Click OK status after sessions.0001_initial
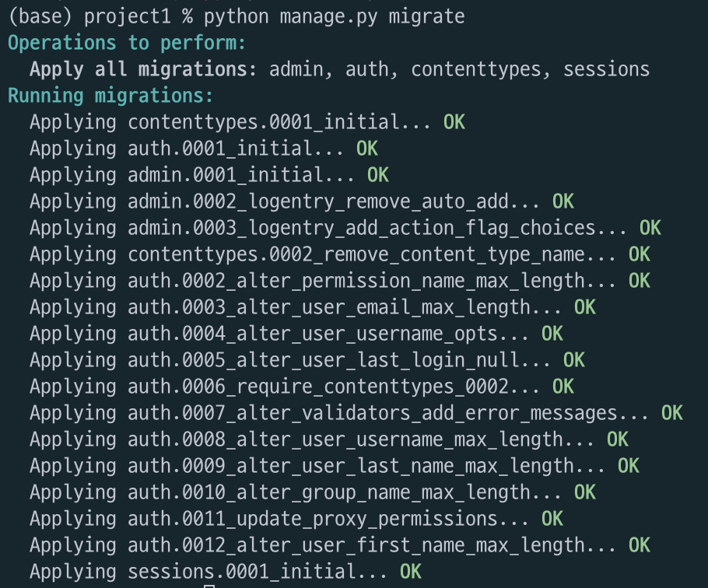The width and height of the screenshot is (708, 588). click(411, 572)
